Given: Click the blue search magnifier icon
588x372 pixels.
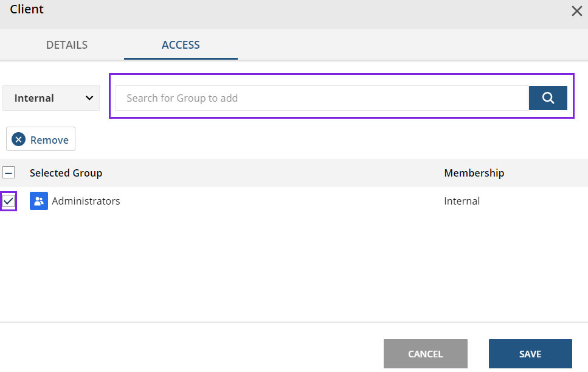Looking at the screenshot, I should 548,97.
